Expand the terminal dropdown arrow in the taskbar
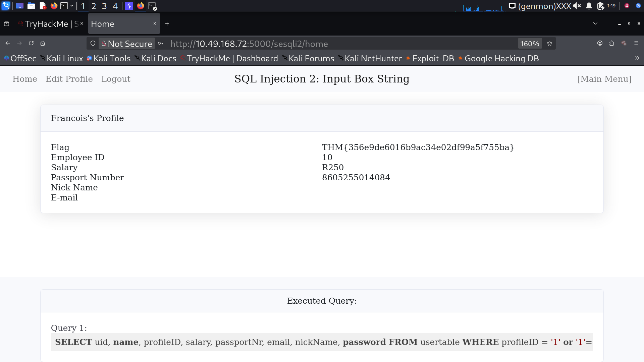Viewport: 644px width, 362px height. point(72,6)
